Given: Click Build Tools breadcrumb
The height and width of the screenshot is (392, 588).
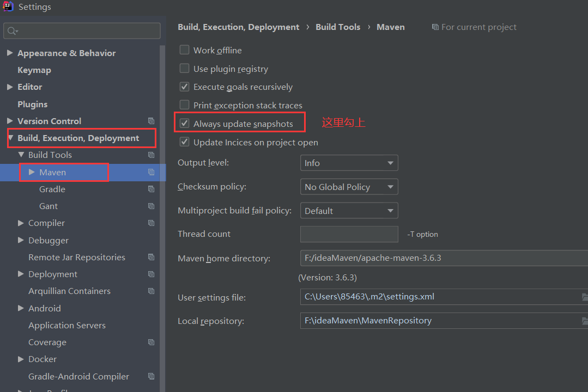Looking at the screenshot, I should [x=338, y=27].
